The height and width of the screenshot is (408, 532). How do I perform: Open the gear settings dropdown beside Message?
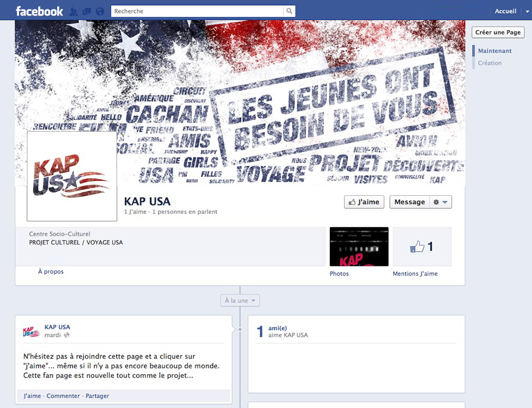tap(440, 202)
